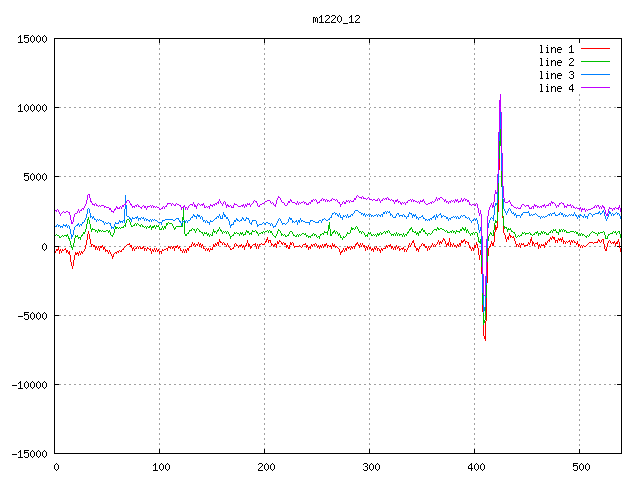The width and height of the screenshot is (640, 480).
Task: Click the y-axis label 0
Action: tap(44, 247)
